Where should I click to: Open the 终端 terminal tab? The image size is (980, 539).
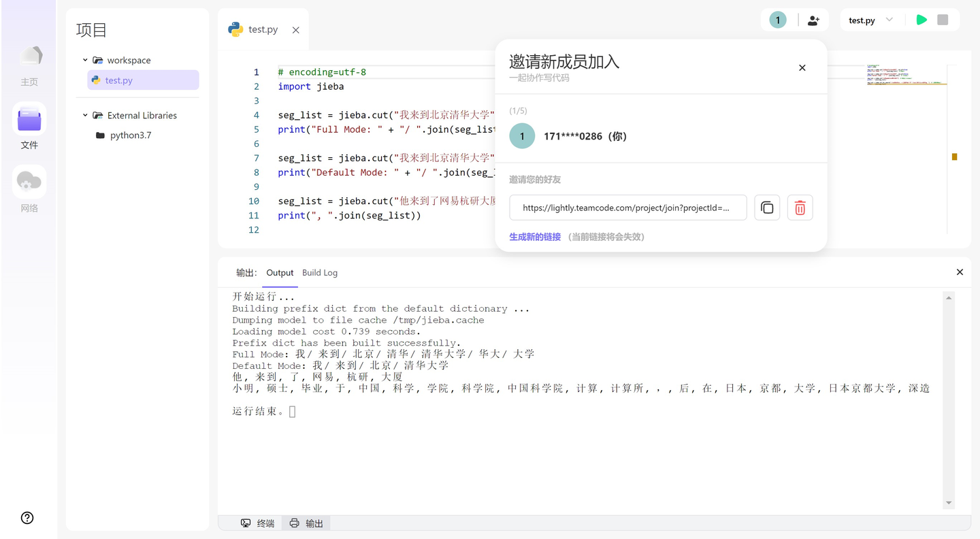[x=257, y=523]
